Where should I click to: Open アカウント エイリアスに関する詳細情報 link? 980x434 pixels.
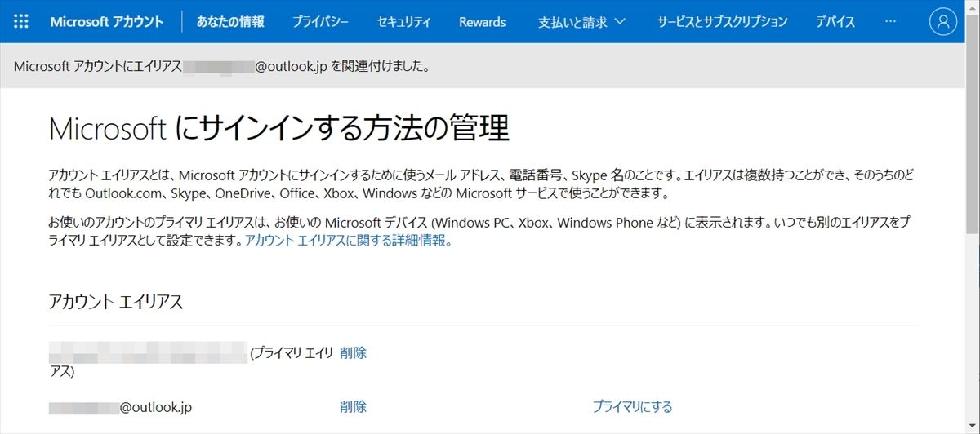pyautogui.click(x=349, y=241)
